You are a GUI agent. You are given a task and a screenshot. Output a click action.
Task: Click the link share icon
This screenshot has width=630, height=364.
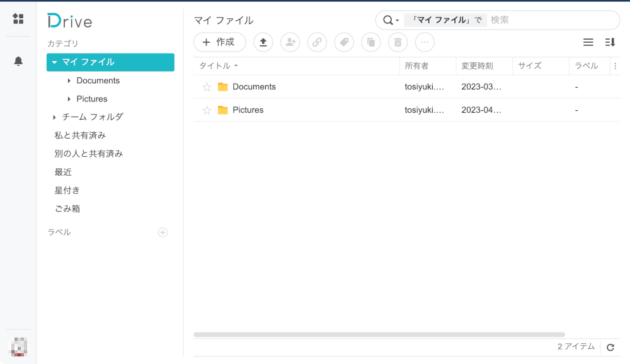pyautogui.click(x=317, y=42)
